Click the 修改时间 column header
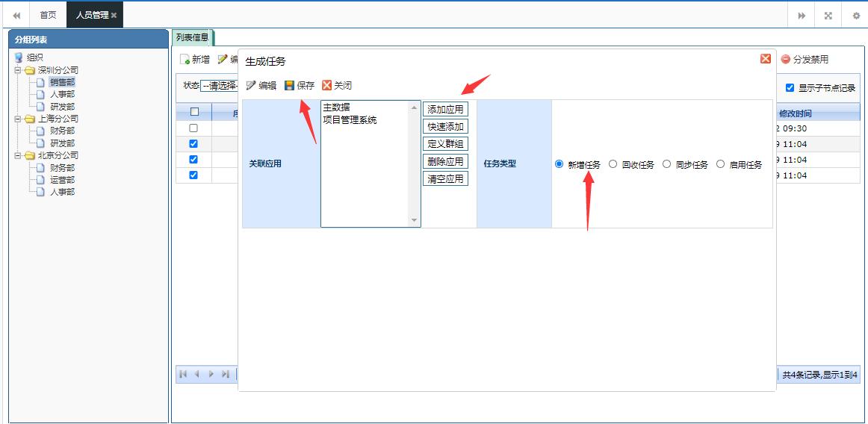 pyautogui.click(x=796, y=113)
